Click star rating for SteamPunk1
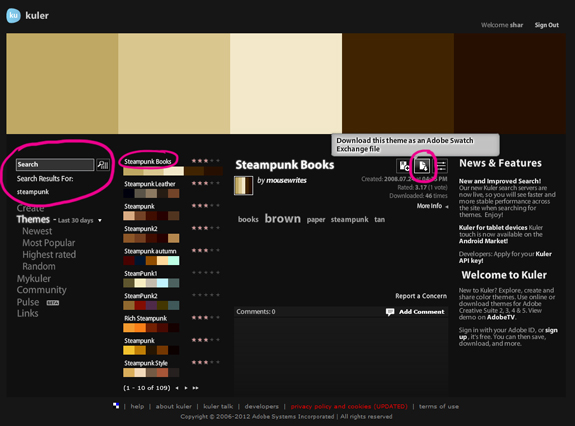The width and height of the screenshot is (575, 426). pos(205,272)
